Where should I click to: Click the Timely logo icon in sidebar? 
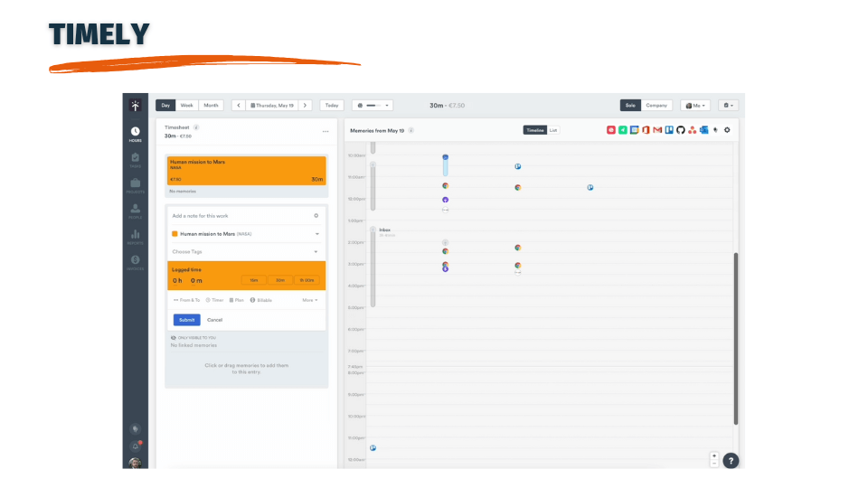point(135,105)
